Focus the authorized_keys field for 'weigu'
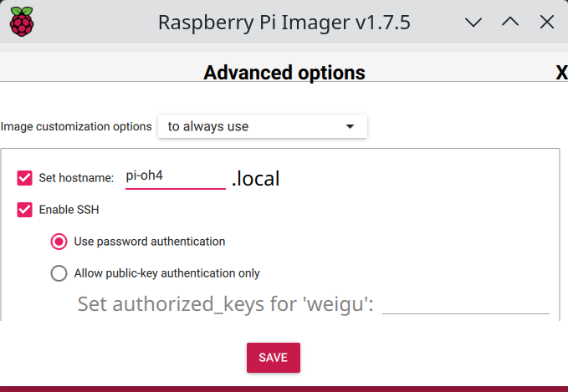 (x=466, y=304)
